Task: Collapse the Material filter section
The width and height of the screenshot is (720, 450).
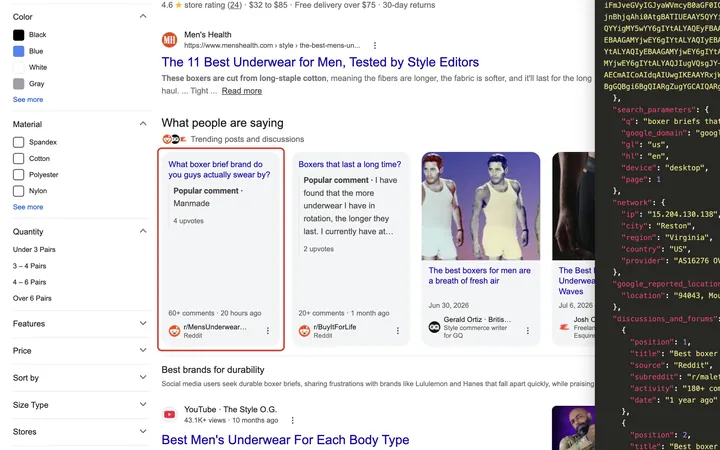Action: tap(143, 124)
